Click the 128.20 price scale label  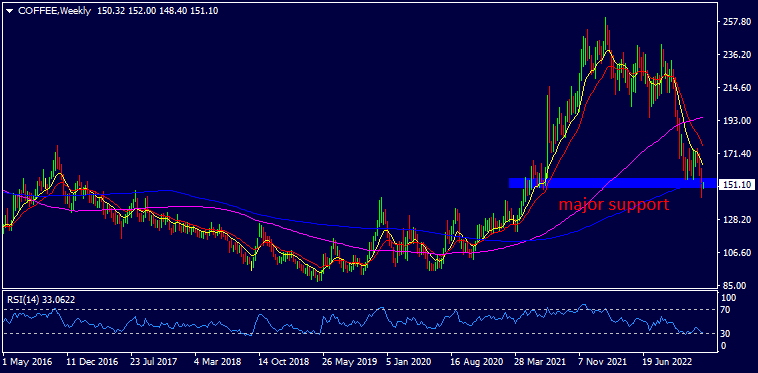(736, 219)
